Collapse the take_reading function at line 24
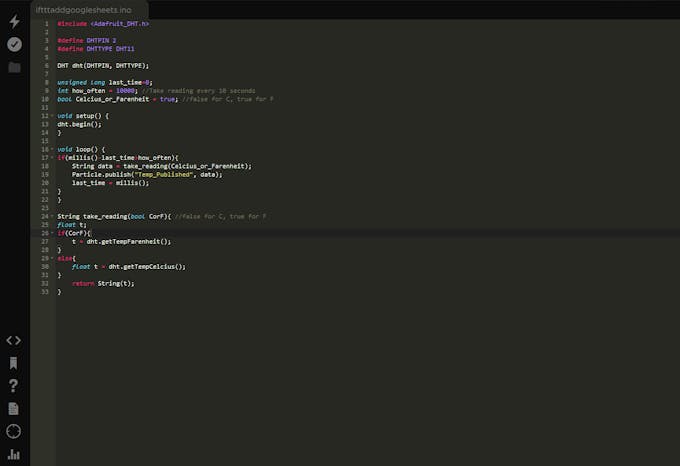Screen dimensions: 680x466 pos(52,216)
